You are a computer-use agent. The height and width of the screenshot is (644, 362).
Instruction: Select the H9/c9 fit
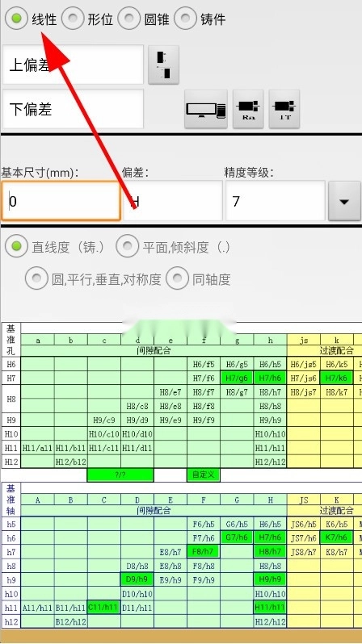(104, 420)
